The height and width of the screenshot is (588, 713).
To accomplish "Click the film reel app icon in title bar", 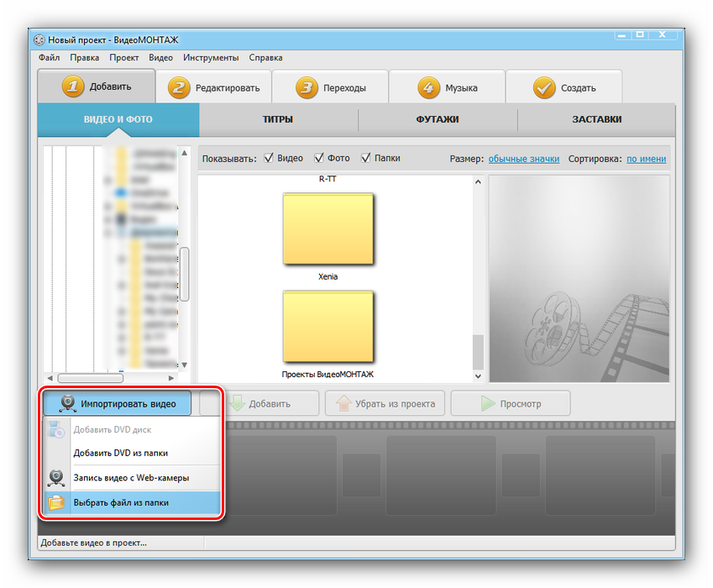I will (x=39, y=40).
